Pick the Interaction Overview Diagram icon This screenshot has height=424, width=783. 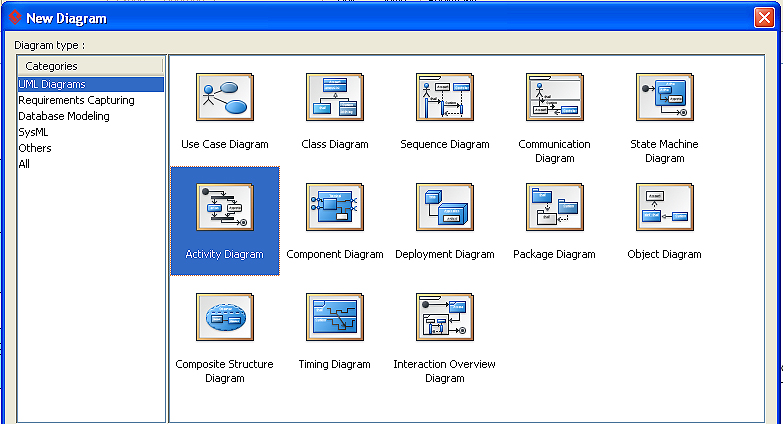[x=444, y=317]
